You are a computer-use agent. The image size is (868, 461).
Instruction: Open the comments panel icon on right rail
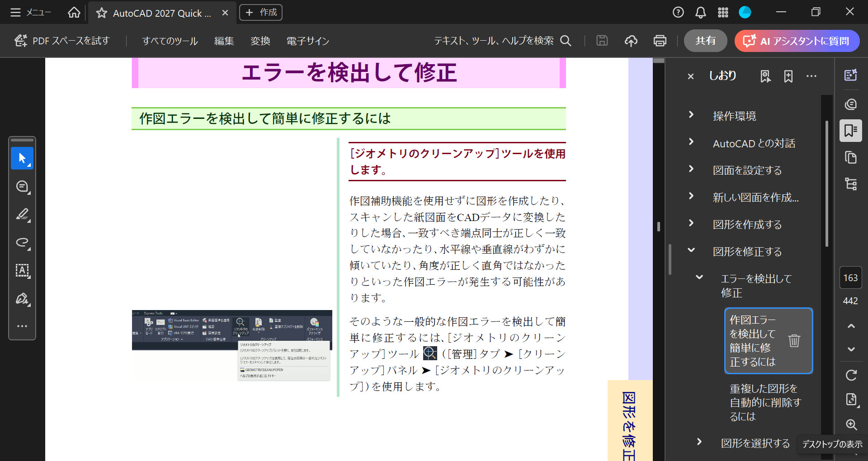click(851, 104)
